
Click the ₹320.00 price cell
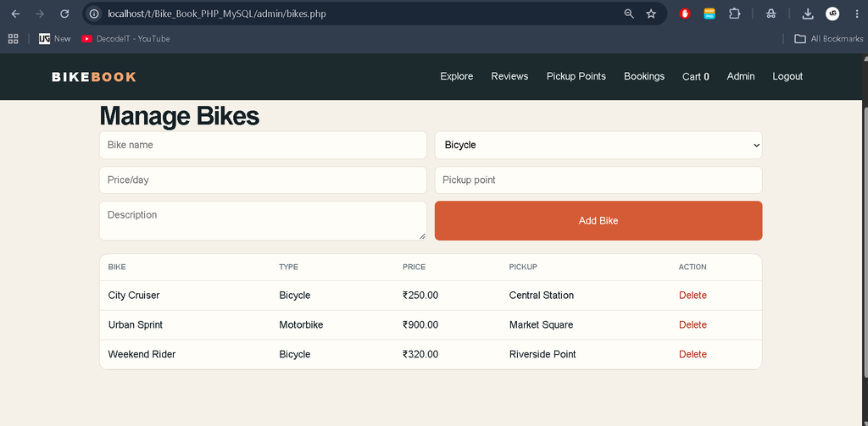click(x=420, y=354)
